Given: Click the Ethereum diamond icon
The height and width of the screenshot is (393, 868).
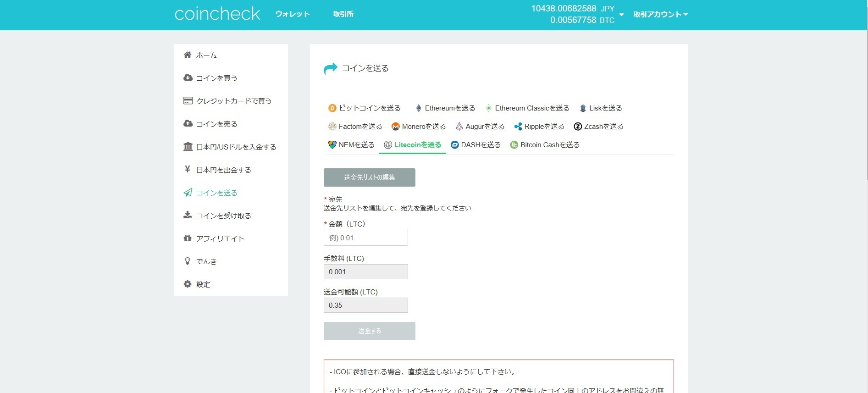Looking at the screenshot, I should (418, 108).
